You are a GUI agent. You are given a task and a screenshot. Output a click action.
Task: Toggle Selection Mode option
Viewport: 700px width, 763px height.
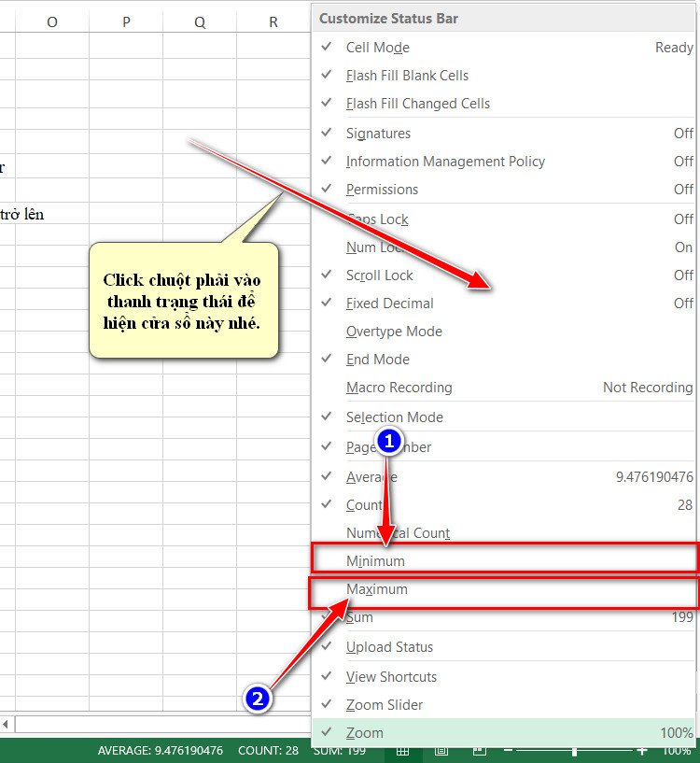[503, 417]
